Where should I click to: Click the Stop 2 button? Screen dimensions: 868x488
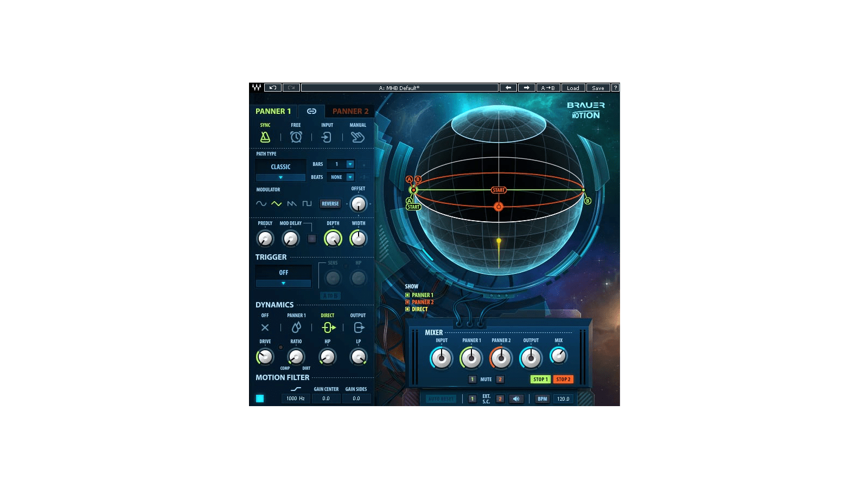click(563, 380)
